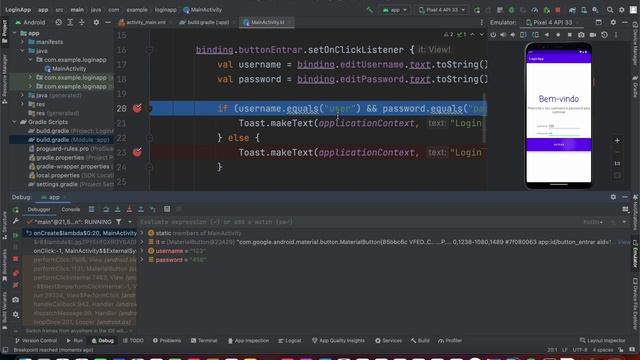
Task: Toggle breakpoint on line 23
Action: click(137, 152)
